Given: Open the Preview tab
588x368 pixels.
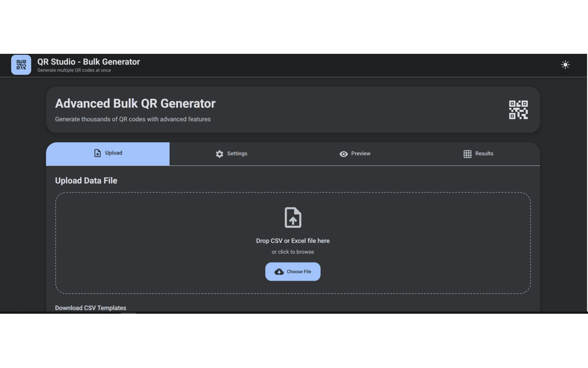Looking at the screenshot, I should (355, 154).
